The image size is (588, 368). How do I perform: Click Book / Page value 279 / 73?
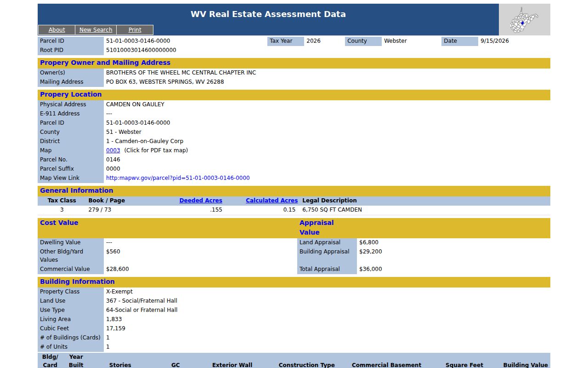(100, 210)
